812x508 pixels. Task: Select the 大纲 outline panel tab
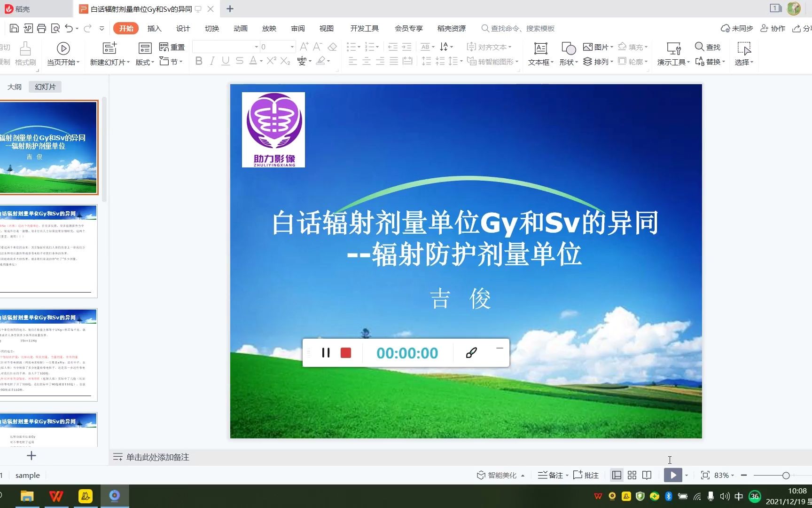coord(15,87)
